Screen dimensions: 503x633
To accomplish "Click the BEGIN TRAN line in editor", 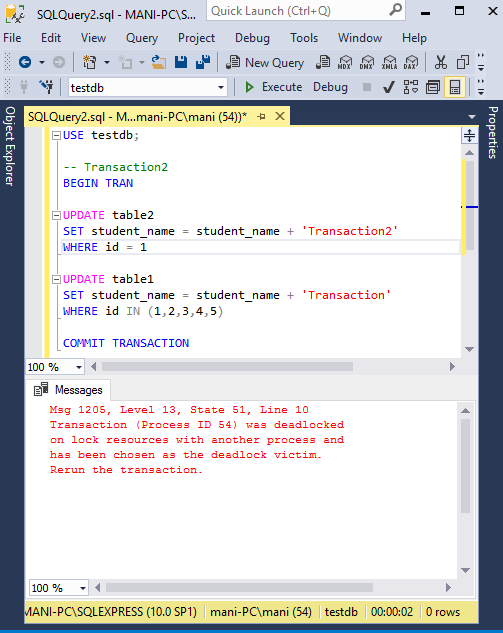I will tap(98, 183).
